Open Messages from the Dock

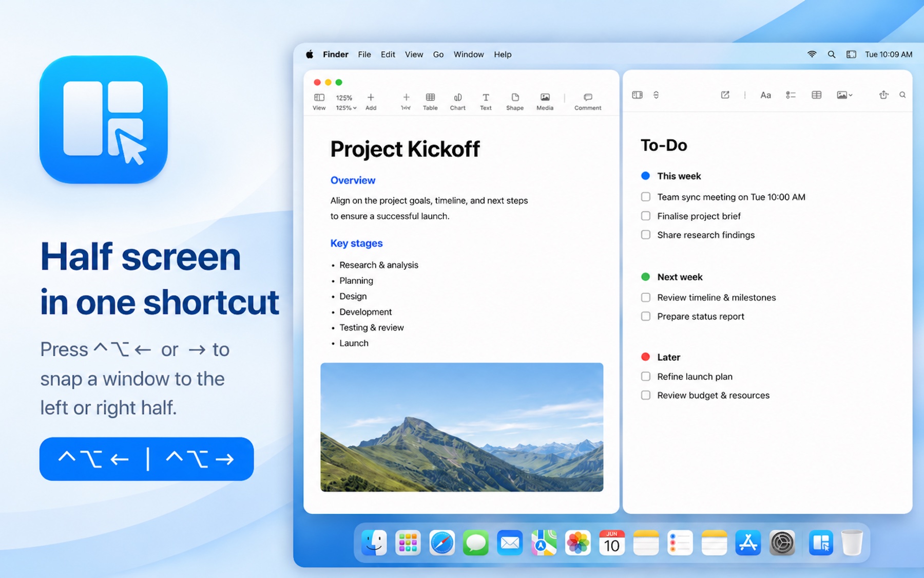[x=476, y=543]
